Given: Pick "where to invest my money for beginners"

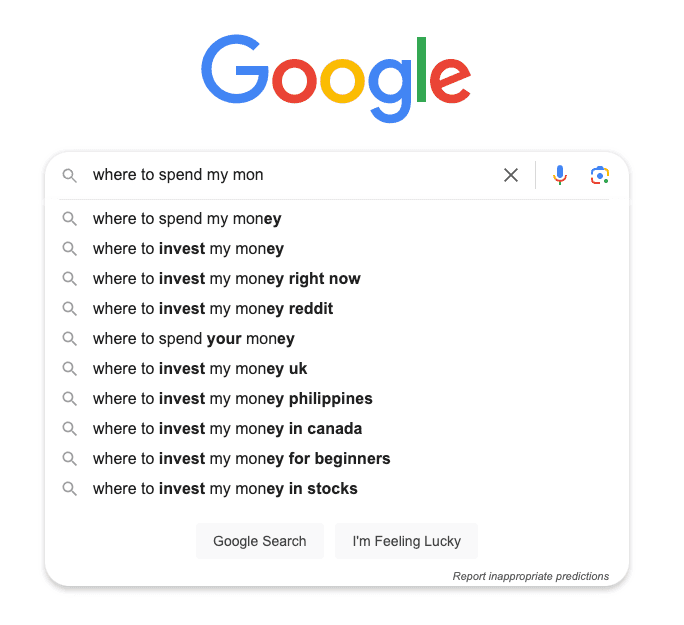Looking at the screenshot, I should point(241,459).
